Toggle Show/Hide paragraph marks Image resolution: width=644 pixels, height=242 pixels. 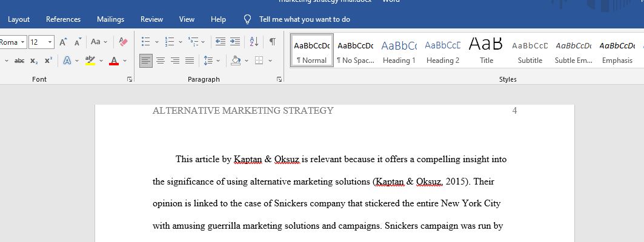pos(272,41)
